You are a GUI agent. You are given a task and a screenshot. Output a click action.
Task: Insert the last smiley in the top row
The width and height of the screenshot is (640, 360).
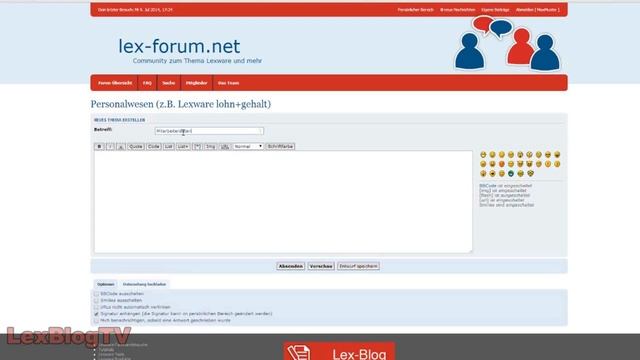click(x=557, y=155)
